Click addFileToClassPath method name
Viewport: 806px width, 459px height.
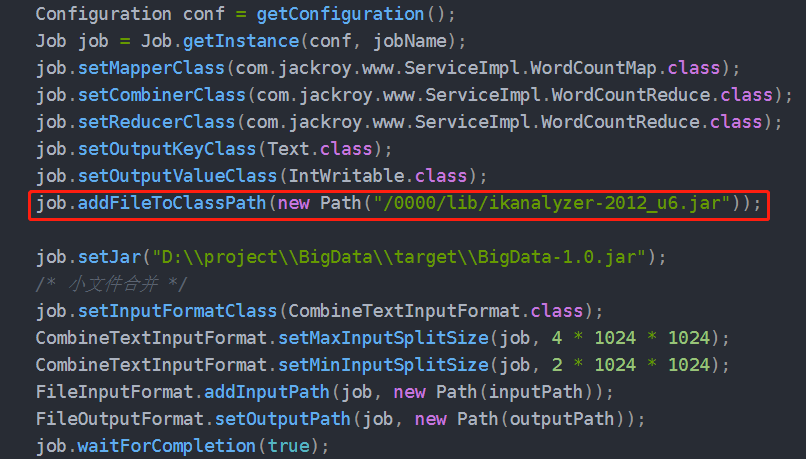pos(172,203)
